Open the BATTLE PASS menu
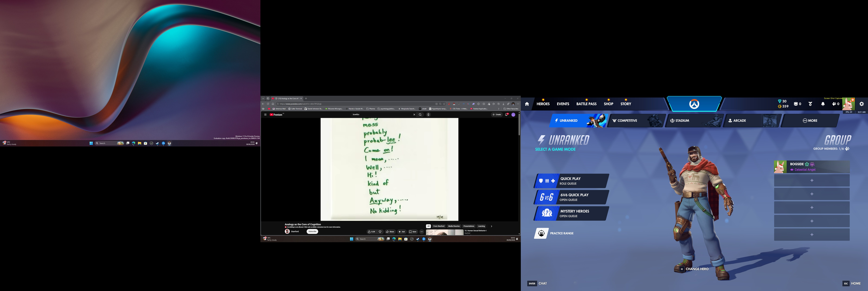 pyautogui.click(x=586, y=104)
